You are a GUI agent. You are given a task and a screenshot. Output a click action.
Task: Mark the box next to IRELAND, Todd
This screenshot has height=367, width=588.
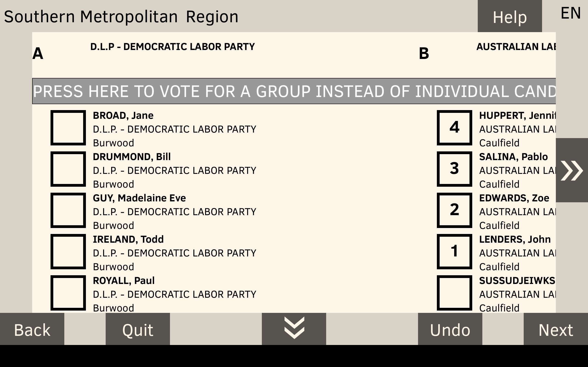(68, 251)
